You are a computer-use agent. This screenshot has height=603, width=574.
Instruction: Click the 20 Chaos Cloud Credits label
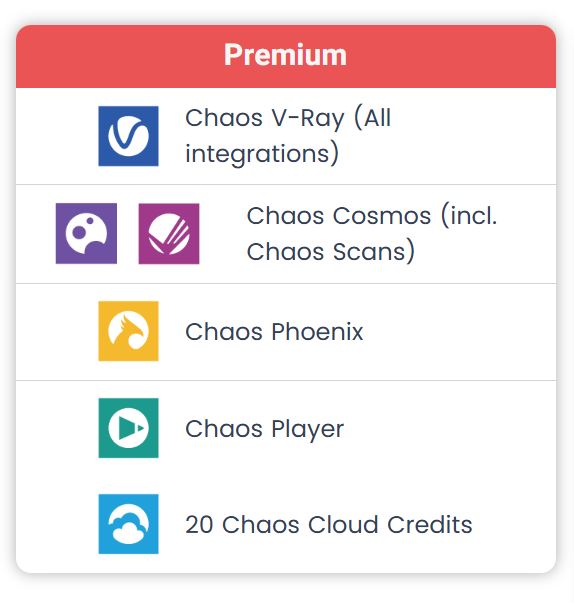pos(329,525)
